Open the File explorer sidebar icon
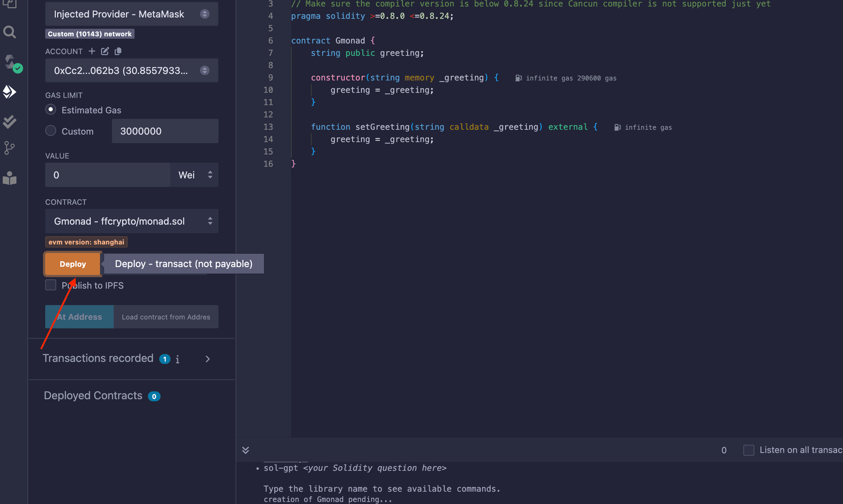 (10, 4)
